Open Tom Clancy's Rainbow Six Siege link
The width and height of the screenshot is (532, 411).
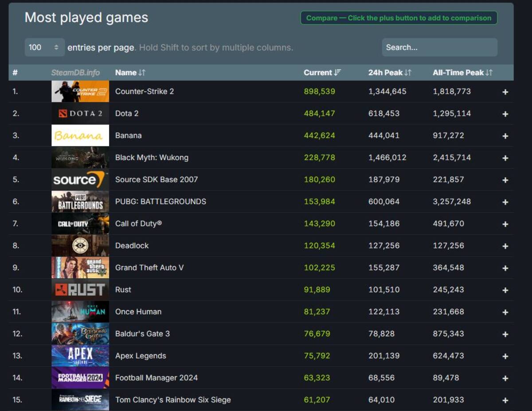pyautogui.click(x=173, y=400)
